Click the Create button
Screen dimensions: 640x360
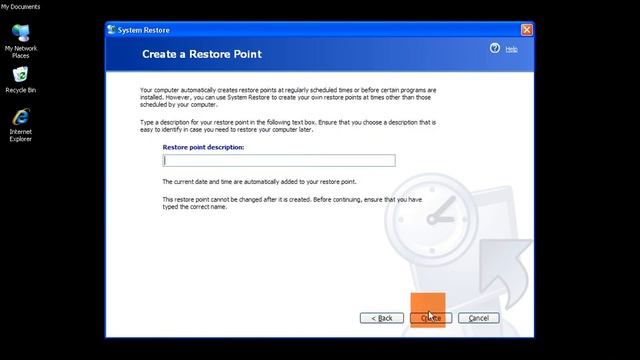[431, 318]
